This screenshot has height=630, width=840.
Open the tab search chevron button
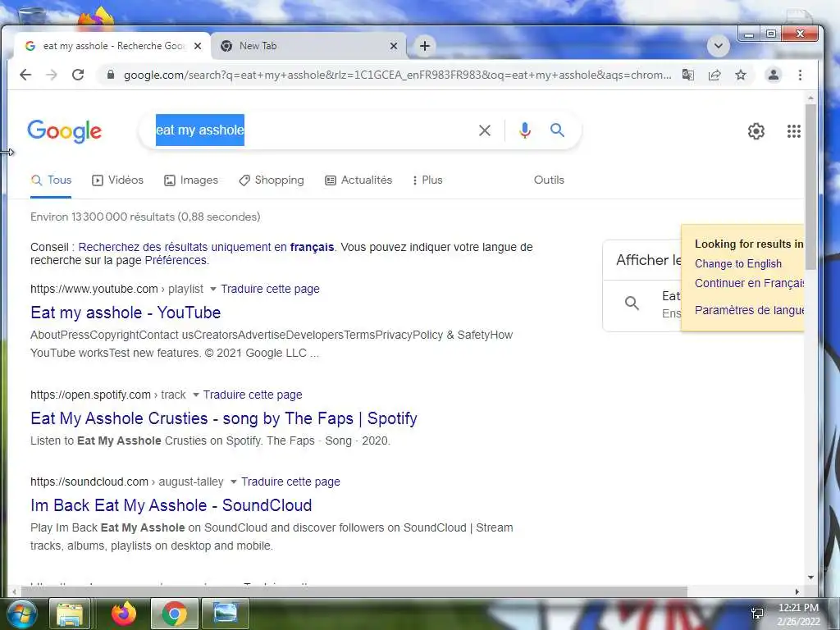(719, 46)
